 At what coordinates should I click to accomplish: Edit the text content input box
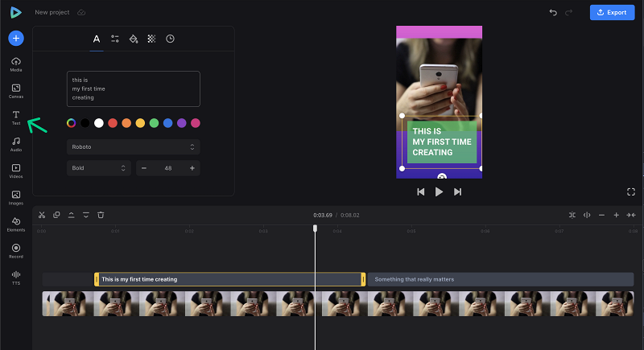(134, 89)
